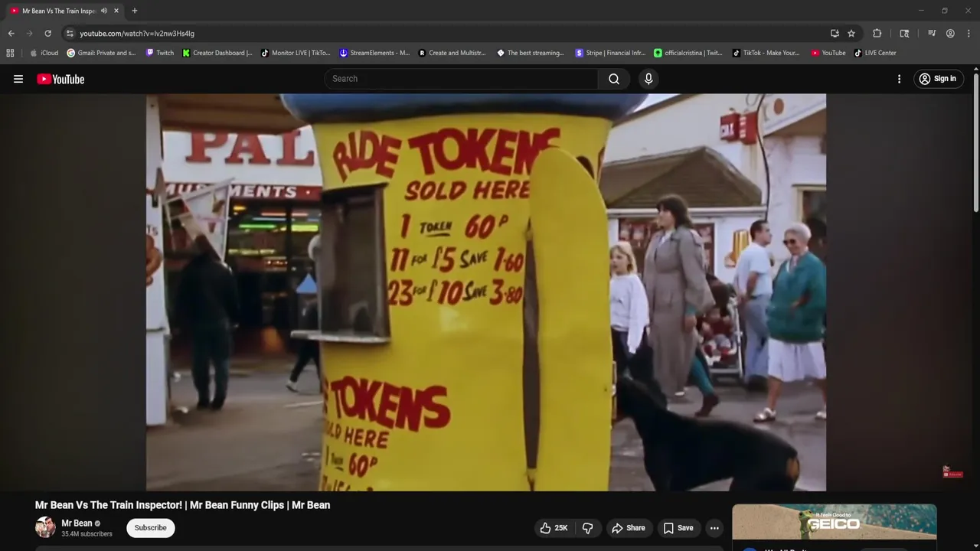The image size is (980, 551).
Task: Bookmark this page with star icon
Action: pos(851,34)
